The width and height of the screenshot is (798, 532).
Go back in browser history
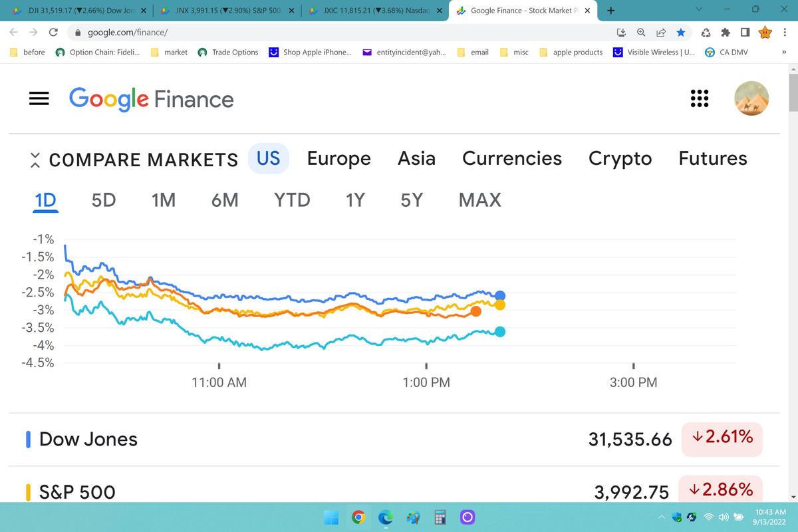click(x=14, y=32)
